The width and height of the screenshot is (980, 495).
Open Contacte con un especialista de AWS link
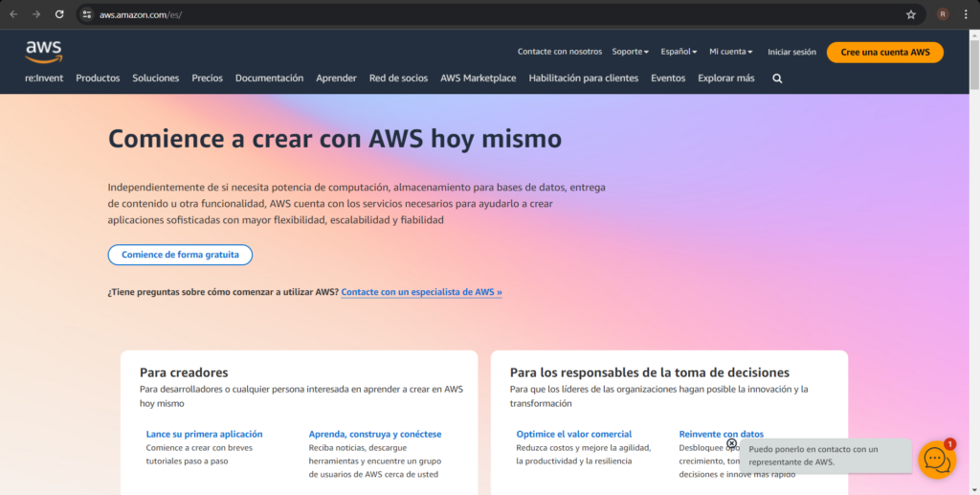coord(421,292)
